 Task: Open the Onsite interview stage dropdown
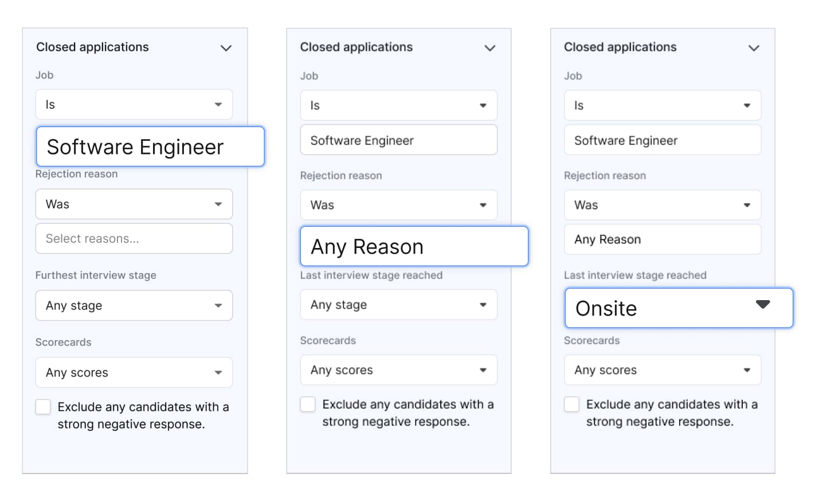pyautogui.click(x=679, y=309)
